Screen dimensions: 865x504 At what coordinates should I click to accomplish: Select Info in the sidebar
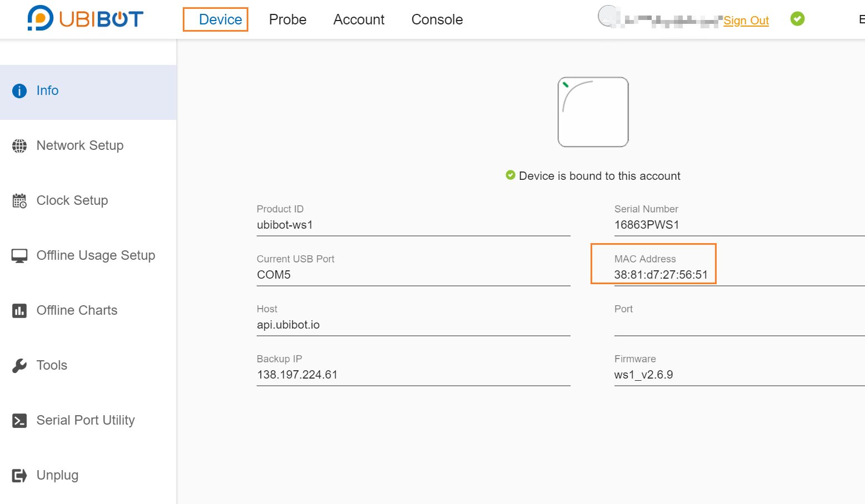(88, 92)
